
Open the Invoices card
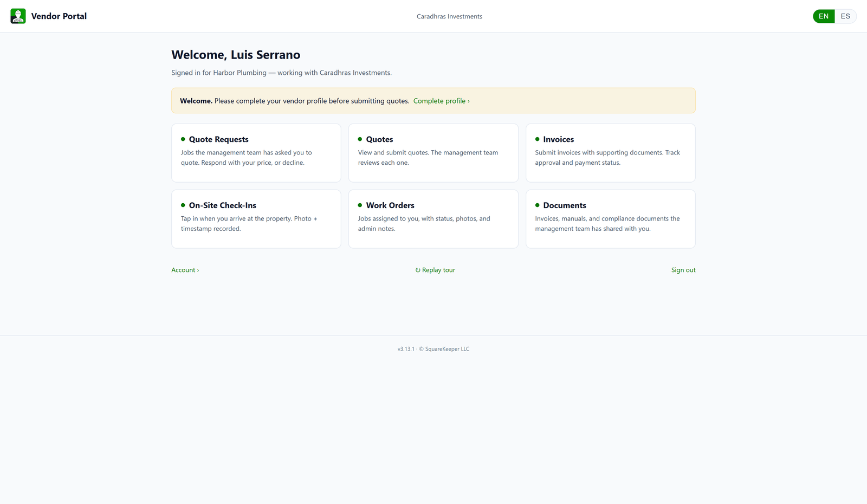611,153
